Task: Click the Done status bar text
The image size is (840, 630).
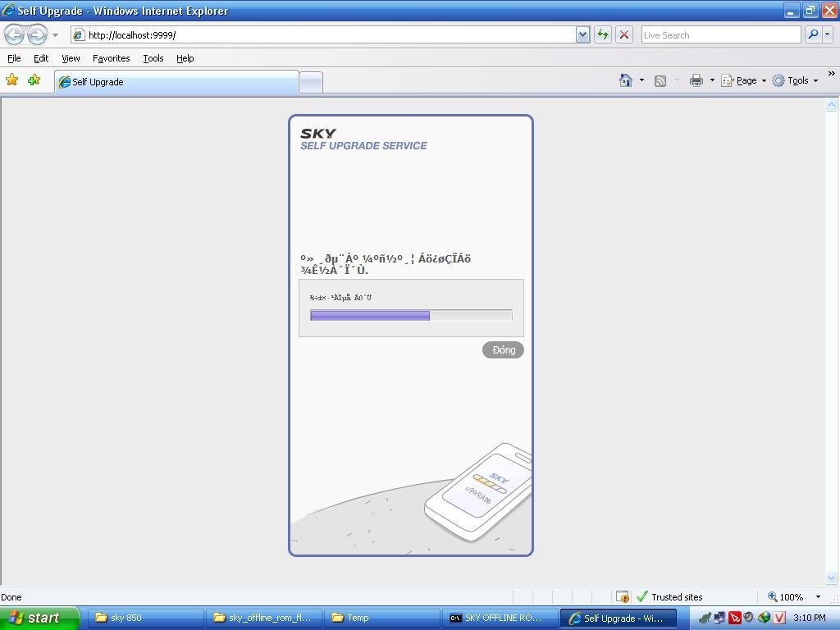Action: (x=11, y=597)
